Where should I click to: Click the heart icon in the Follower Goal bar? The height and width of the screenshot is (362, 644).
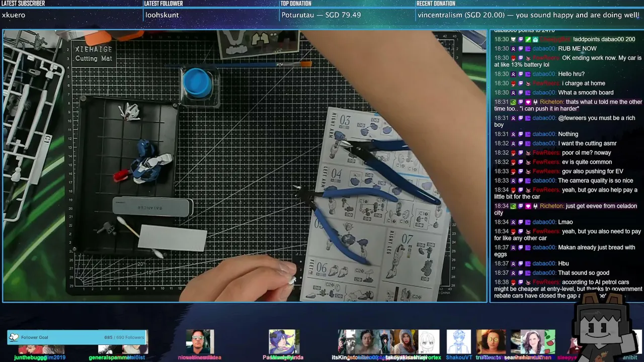(x=14, y=337)
